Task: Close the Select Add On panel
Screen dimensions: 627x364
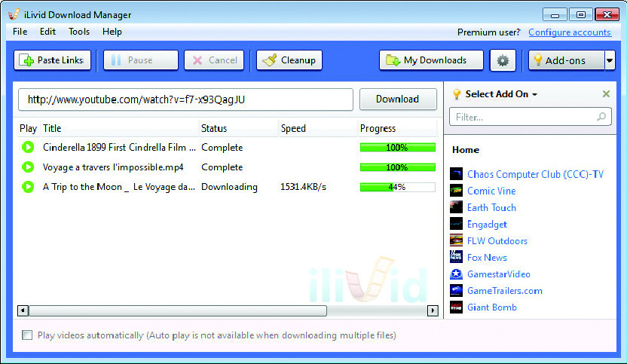Action: coord(606,94)
